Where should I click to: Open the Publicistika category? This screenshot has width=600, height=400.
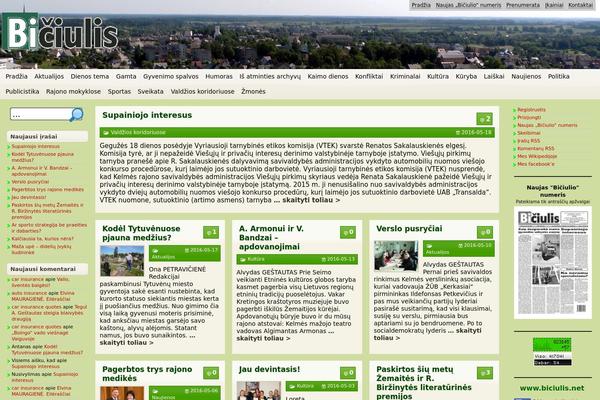click(x=22, y=91)
